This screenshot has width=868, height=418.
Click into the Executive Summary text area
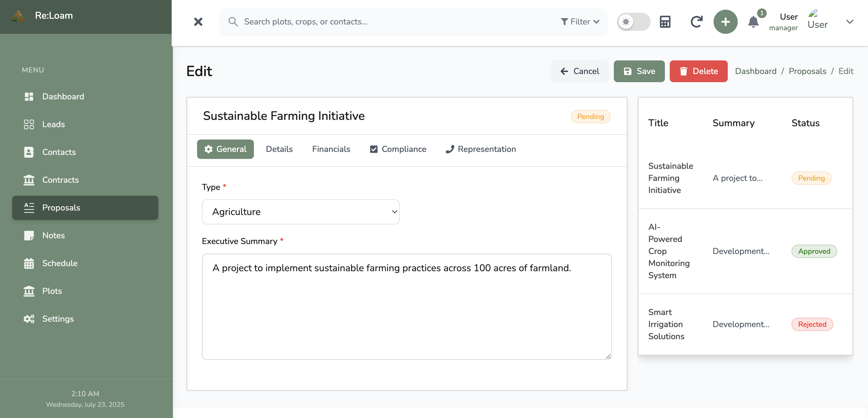pos(406,306)
